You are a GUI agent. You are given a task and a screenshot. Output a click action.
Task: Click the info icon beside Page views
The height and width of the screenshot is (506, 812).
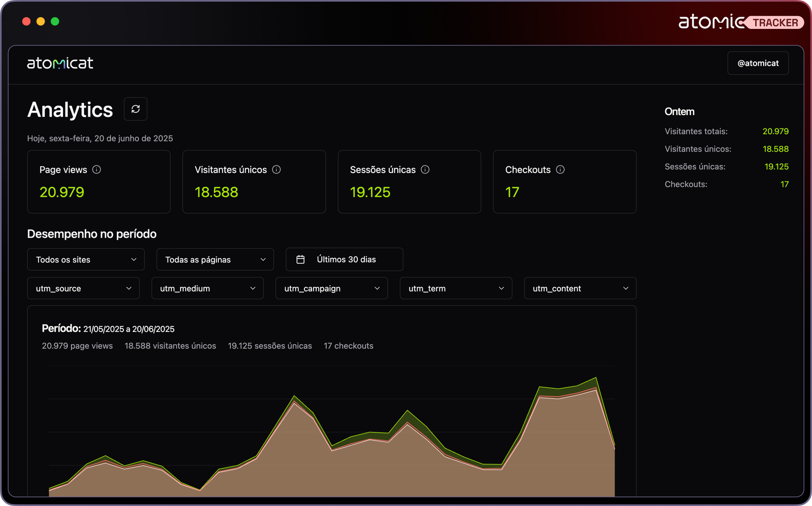(96, 170)
